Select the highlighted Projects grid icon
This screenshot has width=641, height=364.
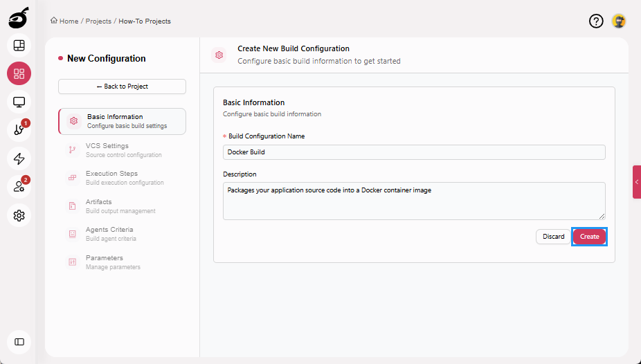19,73
